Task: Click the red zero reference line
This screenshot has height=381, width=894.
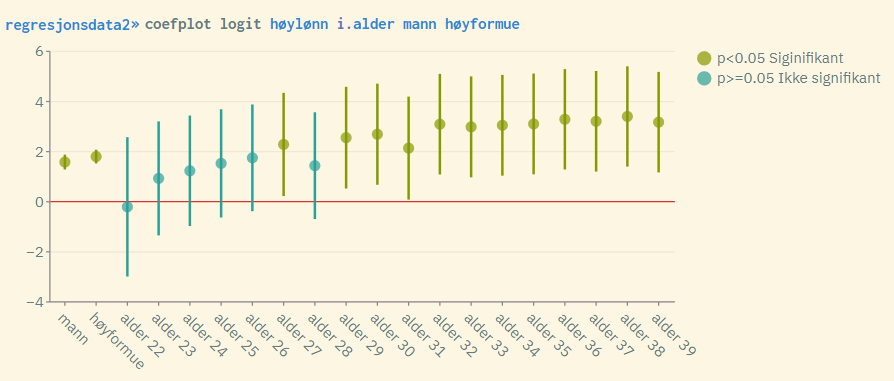Action: 363,201
